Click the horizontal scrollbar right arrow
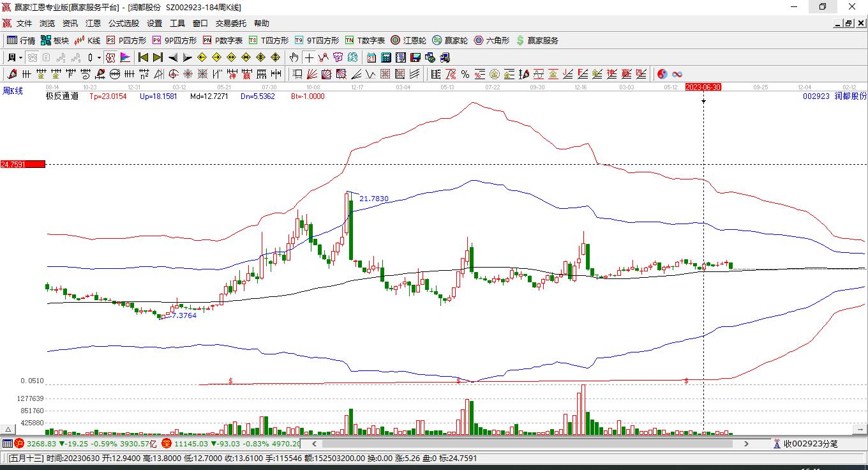Viewport: 868px width, 470px height. tap(746, 443)
